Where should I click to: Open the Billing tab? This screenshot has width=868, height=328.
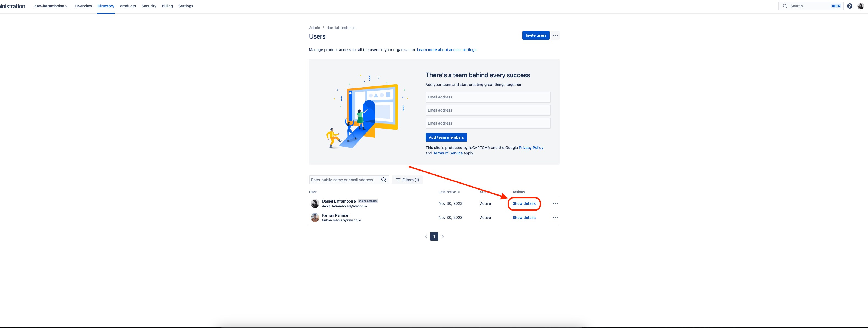tap(167, 6)
